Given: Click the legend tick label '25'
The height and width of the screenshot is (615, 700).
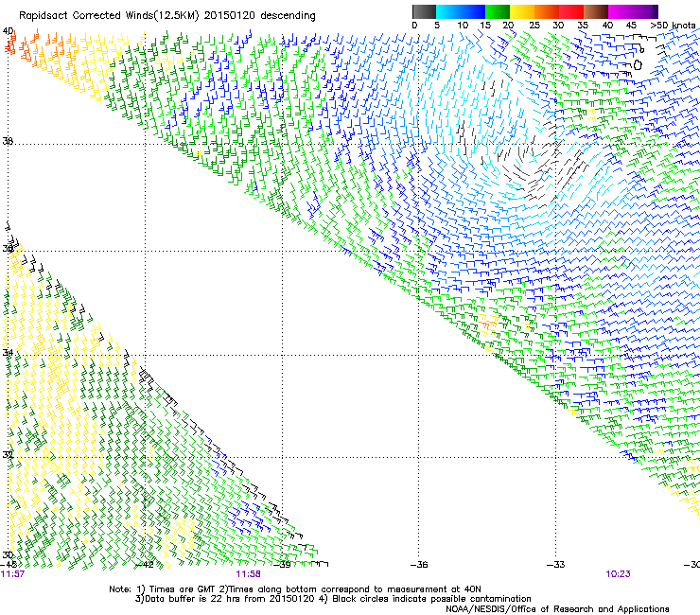Looking at the screenshot, I should [x=534, y=26].
